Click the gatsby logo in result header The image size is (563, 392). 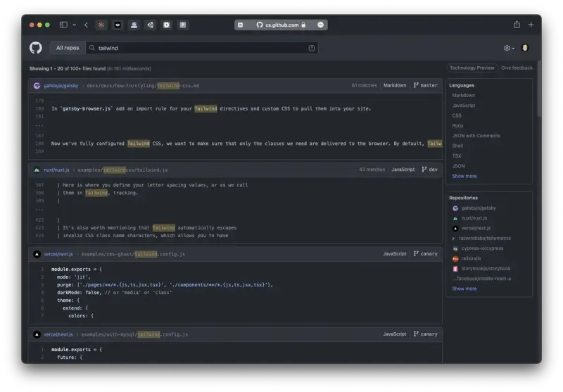coord(37,86)
